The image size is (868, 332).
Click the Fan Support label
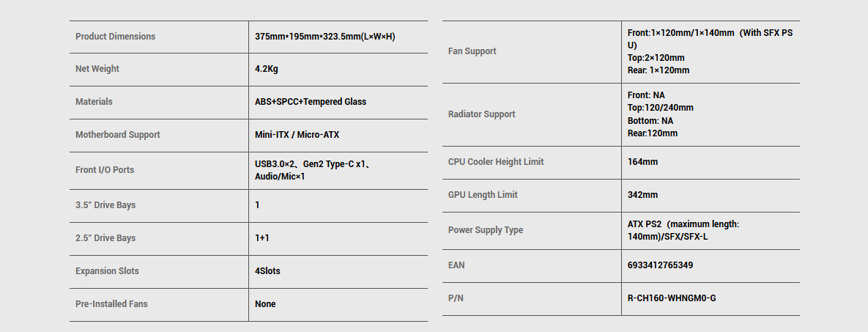coord(472,51)
